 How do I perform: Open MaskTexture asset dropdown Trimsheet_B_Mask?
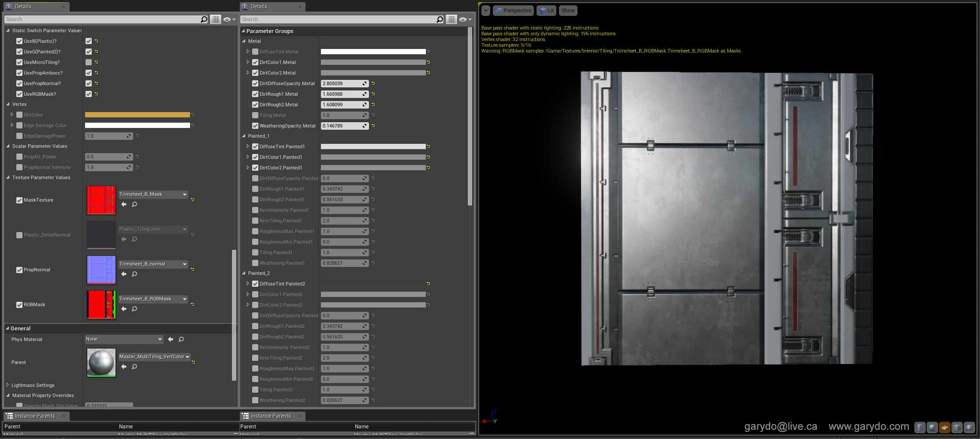pyautogui.click(x=153, y=195)
